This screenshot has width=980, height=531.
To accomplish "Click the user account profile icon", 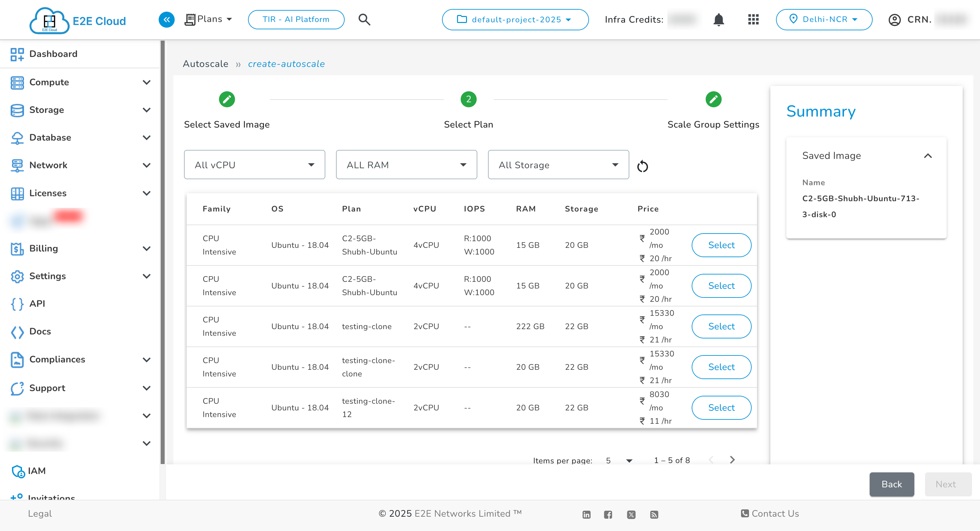I will click(894, 19).
